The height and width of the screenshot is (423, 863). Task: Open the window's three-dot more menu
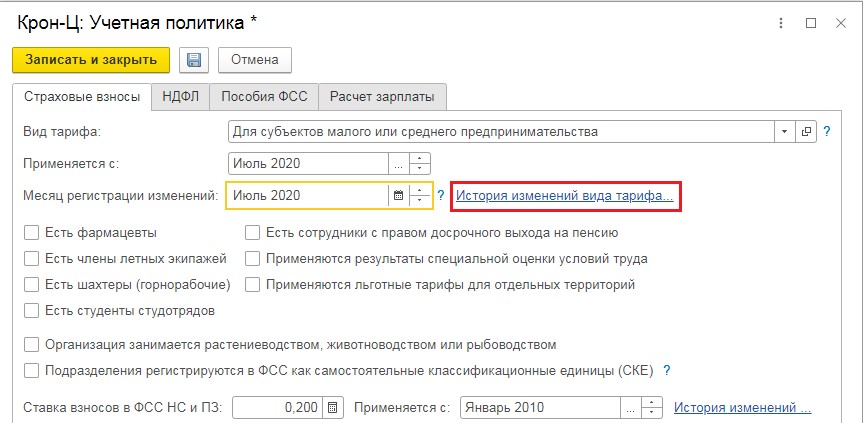pos(779,22)
